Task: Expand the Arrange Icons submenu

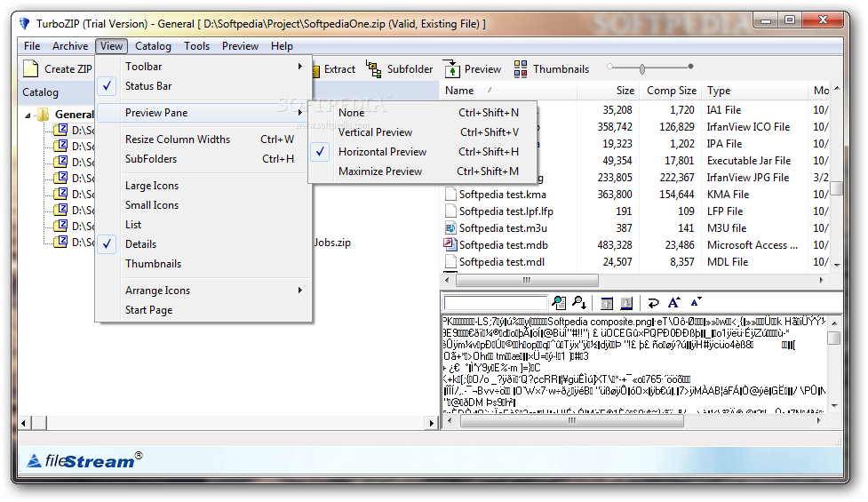Action: click(x=203, y=290)
